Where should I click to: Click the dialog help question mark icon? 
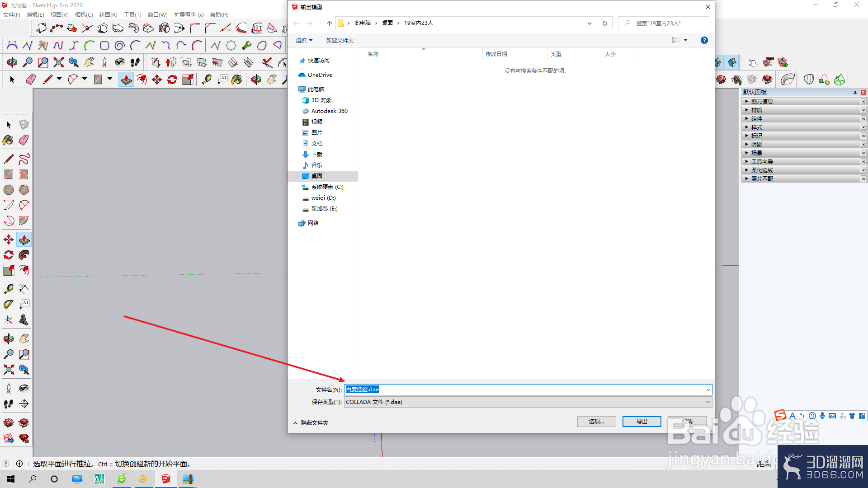pyautogui.click(x=704, y=40)
